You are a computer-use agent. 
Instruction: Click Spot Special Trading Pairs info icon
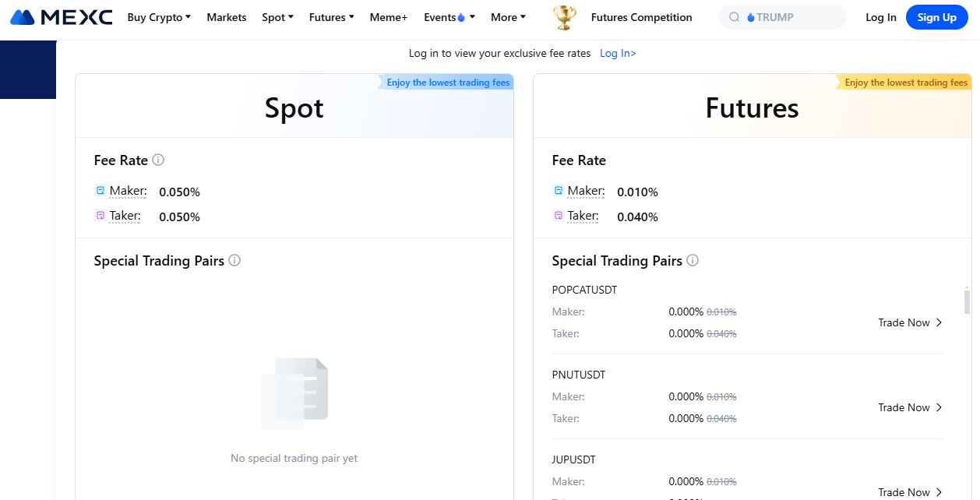pos(234,260)
